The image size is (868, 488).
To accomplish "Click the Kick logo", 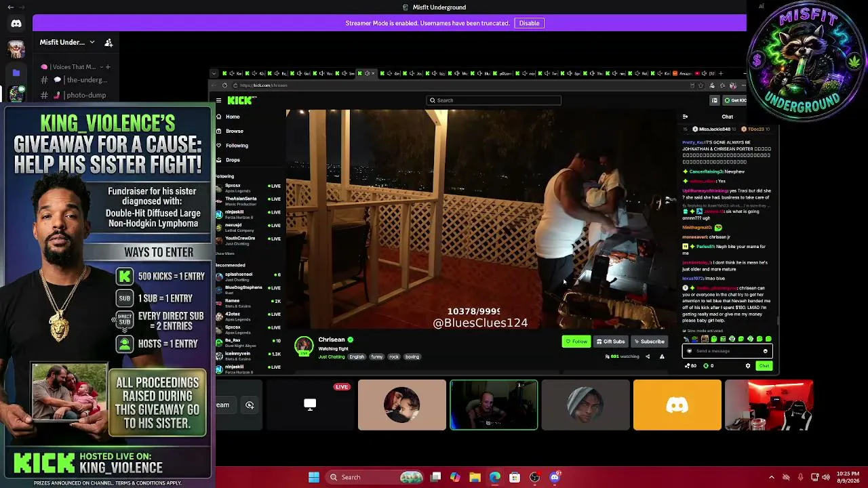I will pos(241,100).
